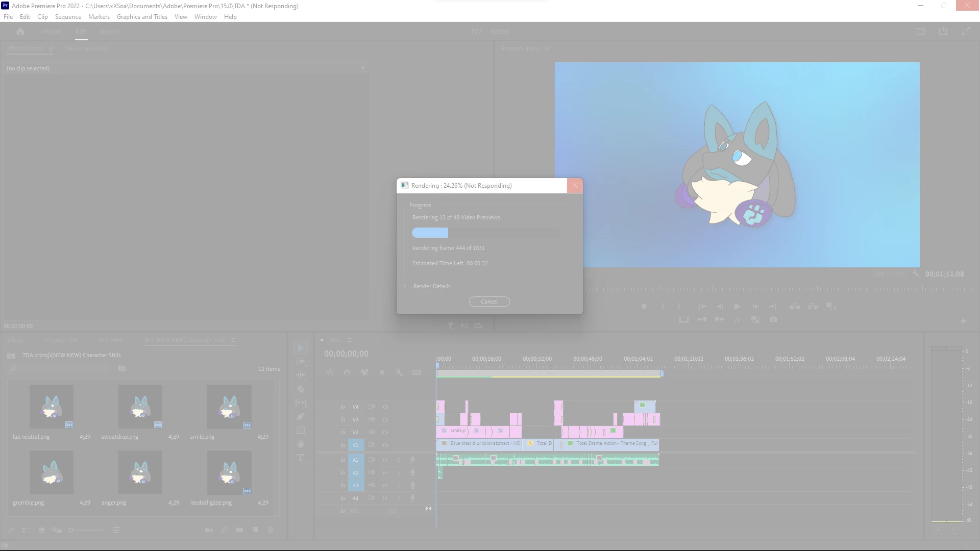The width and height of the screenshot is (980, 551).
Task: Mute audio track A1
Action: click(x=385, y=460)
